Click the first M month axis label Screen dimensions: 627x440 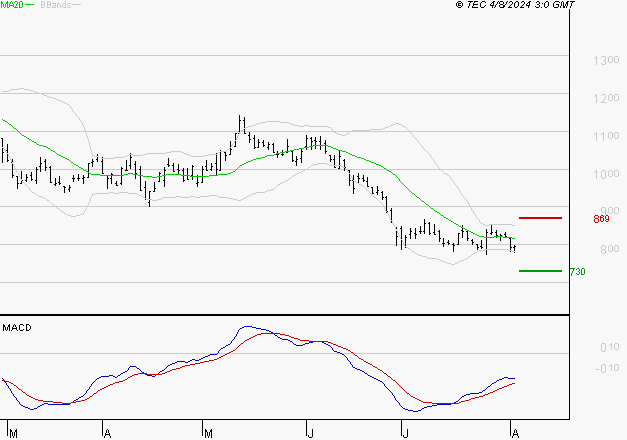click(13, 434)
